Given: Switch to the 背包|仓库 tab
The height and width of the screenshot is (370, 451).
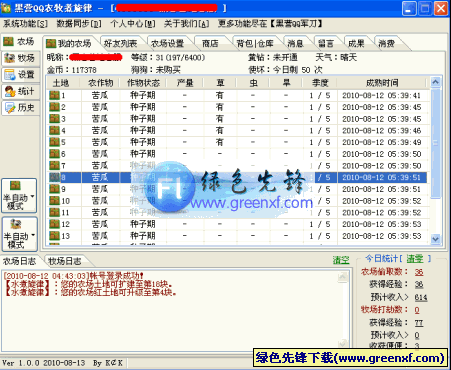Looking at the screenshot, I should pos(255,43).
